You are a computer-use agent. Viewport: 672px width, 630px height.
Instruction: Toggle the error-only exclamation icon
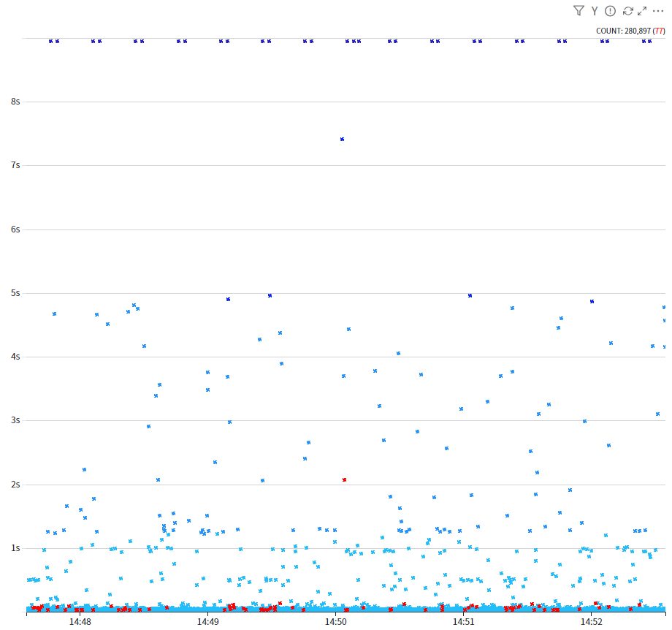pyautogui.click(x=611, y=11)
